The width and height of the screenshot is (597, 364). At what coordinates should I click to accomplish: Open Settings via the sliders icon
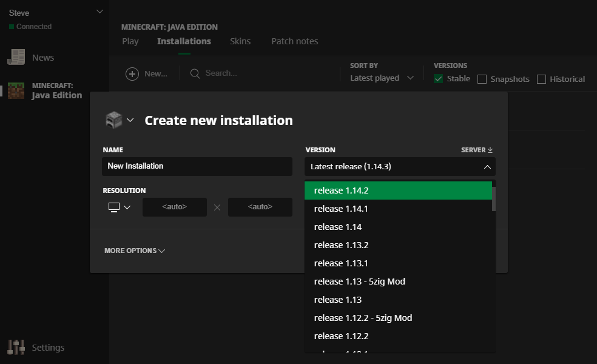[x=16, y=348]
